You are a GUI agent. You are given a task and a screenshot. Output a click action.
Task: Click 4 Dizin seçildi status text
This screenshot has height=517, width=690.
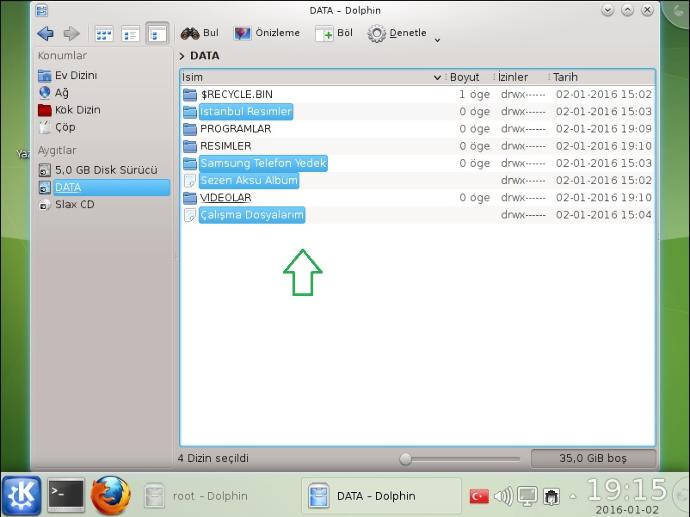pyautogui.click(x=213, y=458)
